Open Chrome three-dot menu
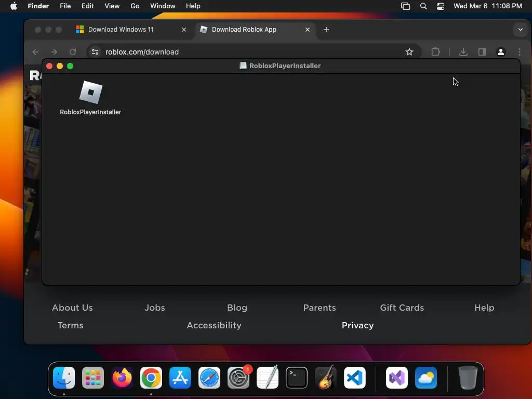 point(520,52)
